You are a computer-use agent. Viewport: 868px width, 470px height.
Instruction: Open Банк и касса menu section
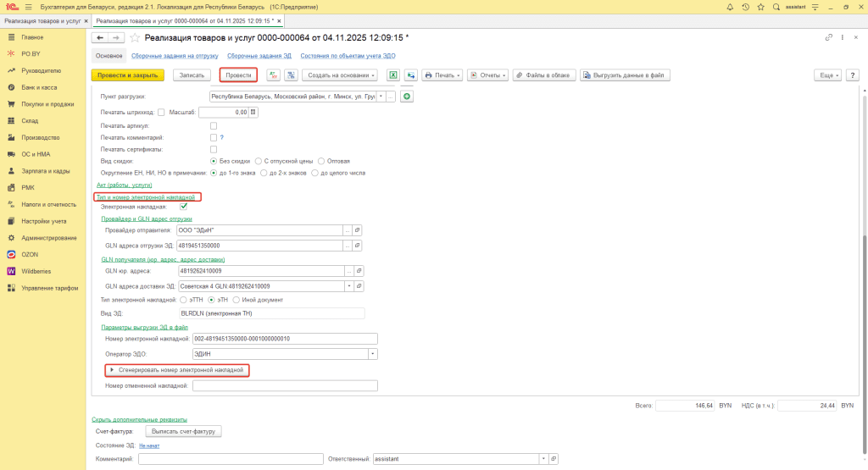tap(39, 87)
